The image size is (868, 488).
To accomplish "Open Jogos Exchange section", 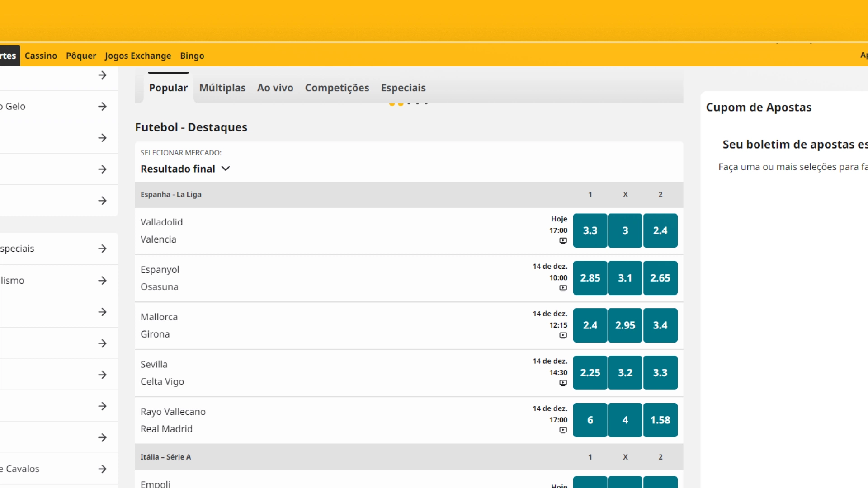I will click(x=138, y=56).
